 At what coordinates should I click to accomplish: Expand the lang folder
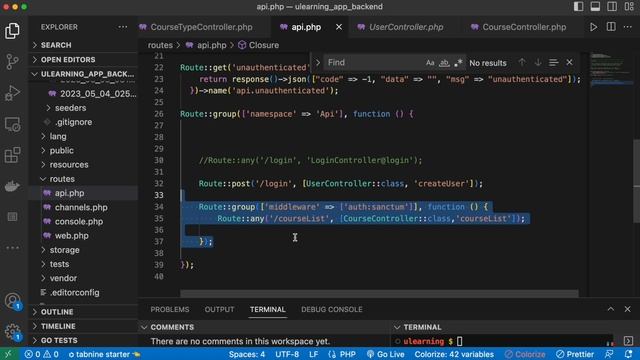84,136
